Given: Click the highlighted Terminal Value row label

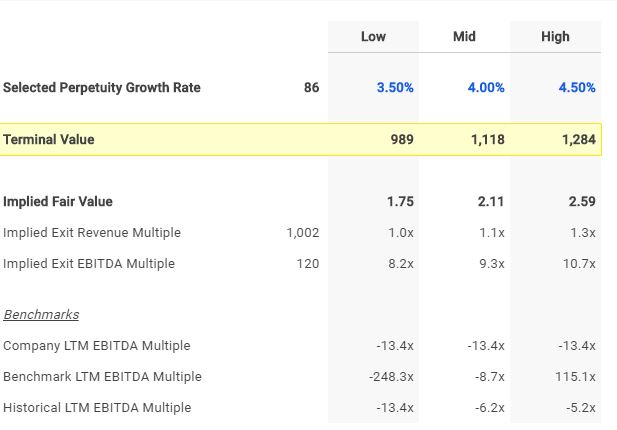Looking at the screenshot, I should pyautogui.click(x=49, y=140).
